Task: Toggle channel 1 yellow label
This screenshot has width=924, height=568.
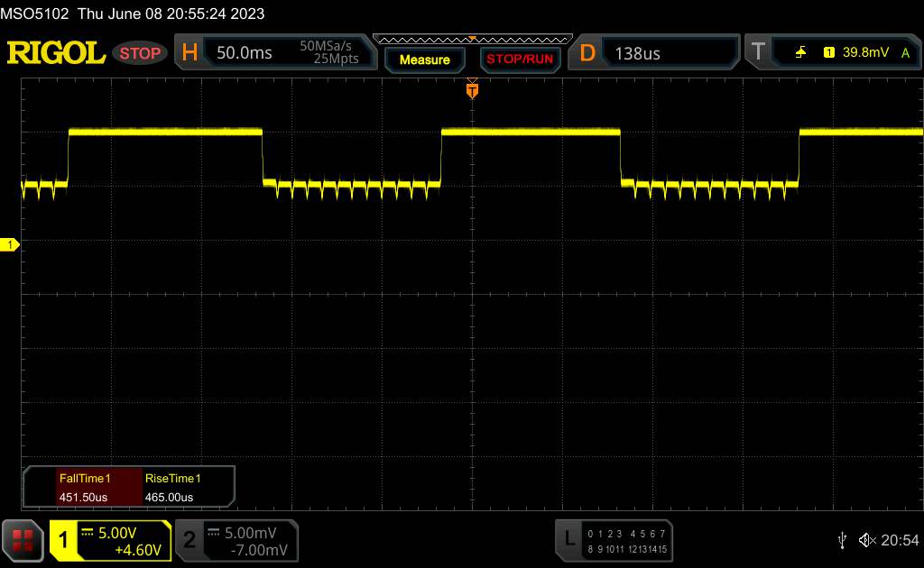Action: (x=63, y=540)
